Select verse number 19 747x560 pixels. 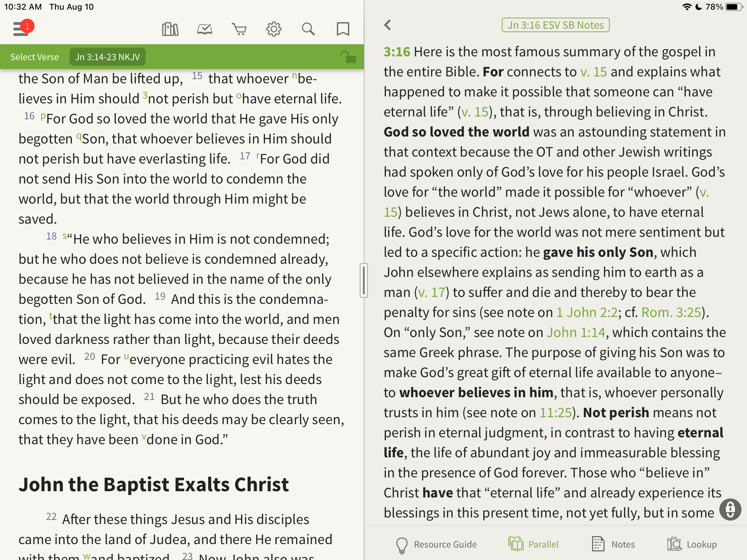click(160, 296)
